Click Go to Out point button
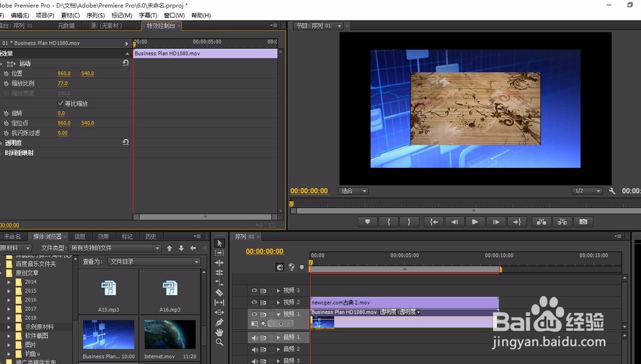The height and width of the screenshot is (364, 641). pyautogui.click(x=517, y=222)
